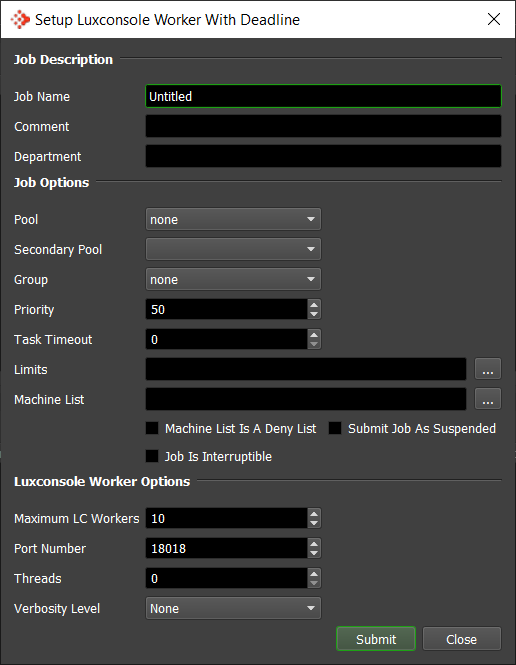
Task: Increase Priority with the up arrow
Action: pyautogui.click(x=314, y=305)
